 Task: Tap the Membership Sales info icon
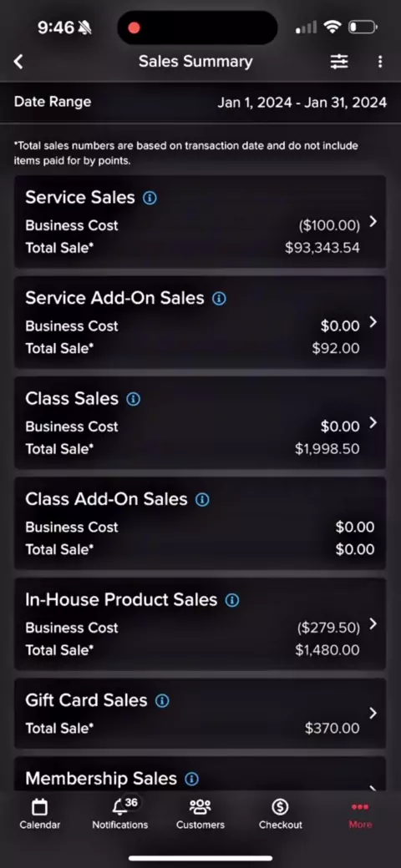click(x=191, y=780)
